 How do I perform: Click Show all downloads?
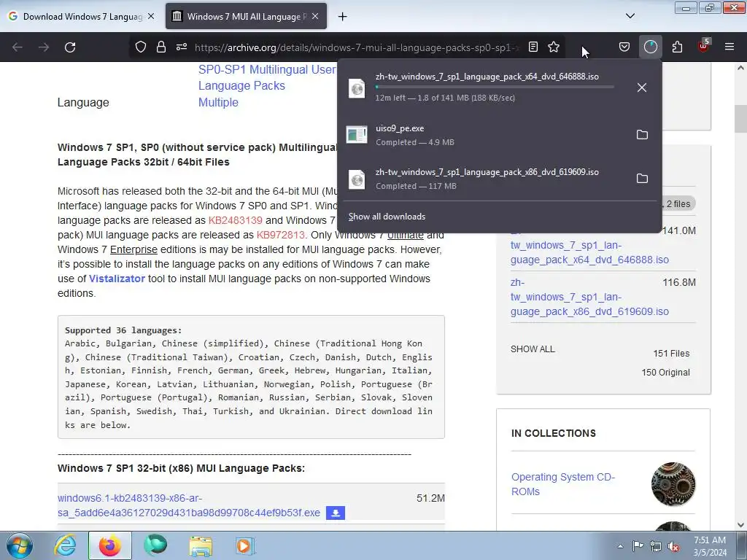387,217
